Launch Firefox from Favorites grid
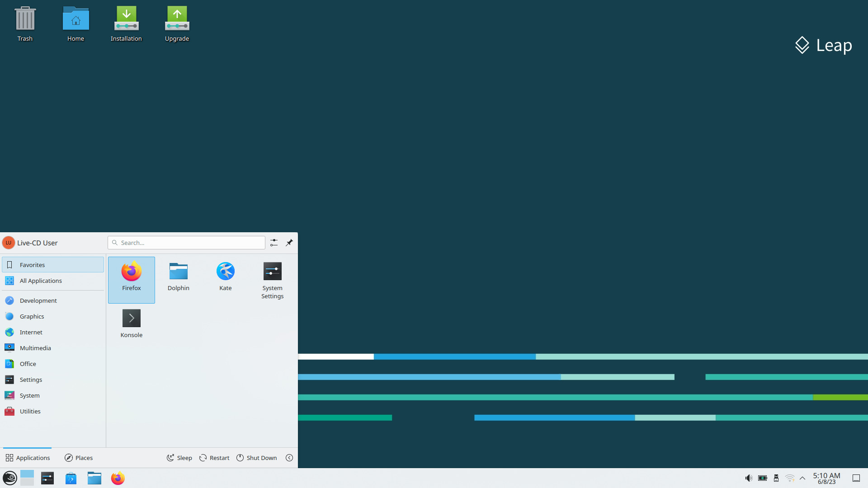The width and height of the screenshot is (868, 488). pyautogui.click(x=132, y=280)
